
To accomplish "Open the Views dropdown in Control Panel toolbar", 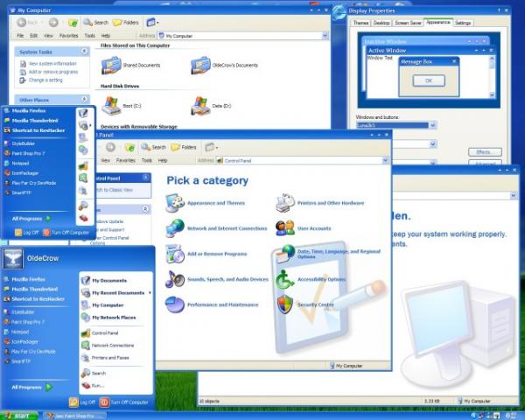I will (x=212, y=147).
